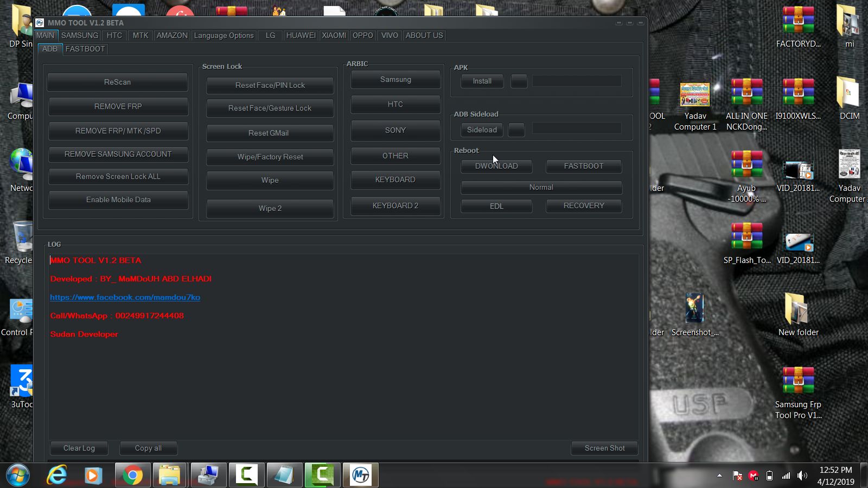Image resolution: width=868 pixels, height=488 pixels.
Task: Click the Sideload button
Action: 482,130
